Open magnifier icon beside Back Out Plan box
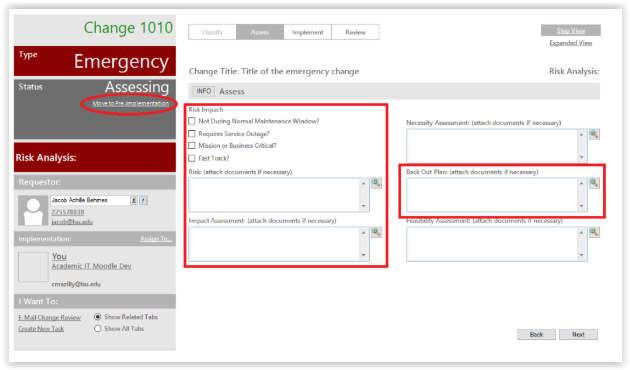 coord(594,183)
